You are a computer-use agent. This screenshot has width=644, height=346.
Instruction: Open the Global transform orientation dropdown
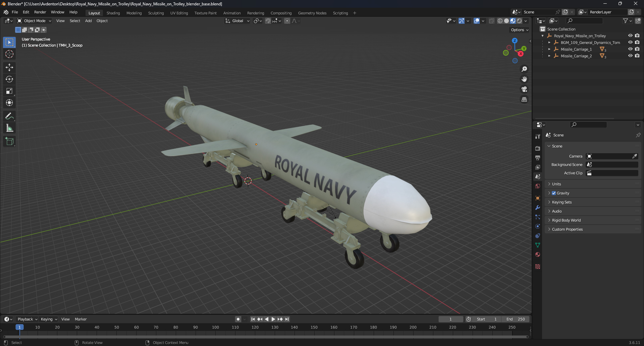237,21
